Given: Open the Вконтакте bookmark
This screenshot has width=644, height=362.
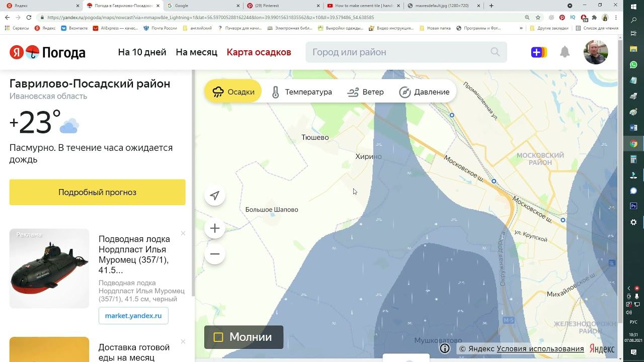Looking at the screenshot, I should 74,28.
